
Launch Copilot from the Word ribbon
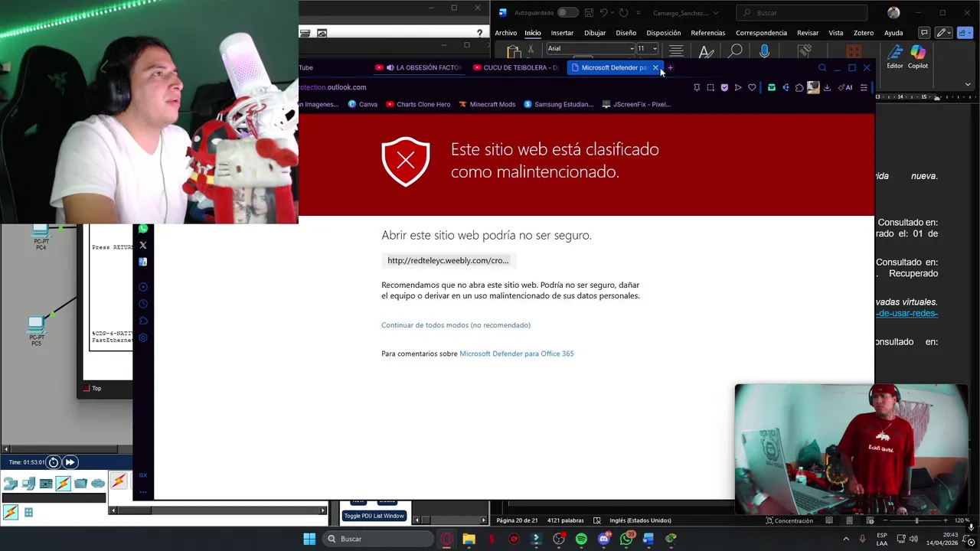(x=918, y=57)
